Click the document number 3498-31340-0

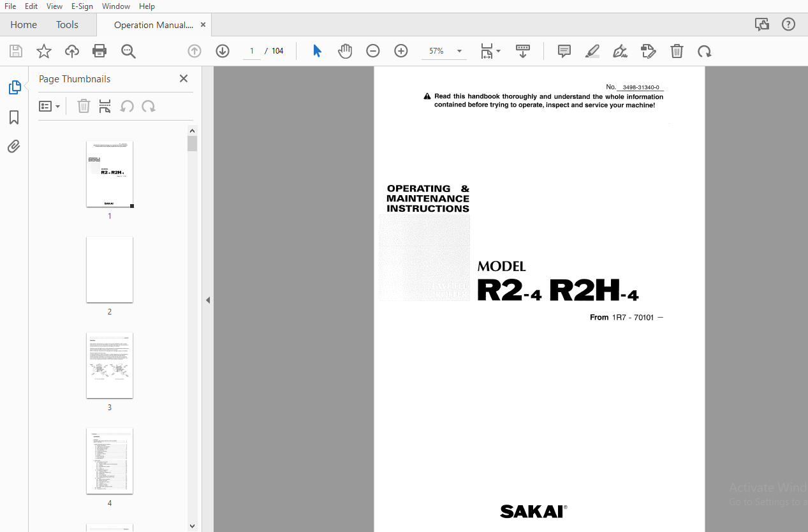[641, 87]
